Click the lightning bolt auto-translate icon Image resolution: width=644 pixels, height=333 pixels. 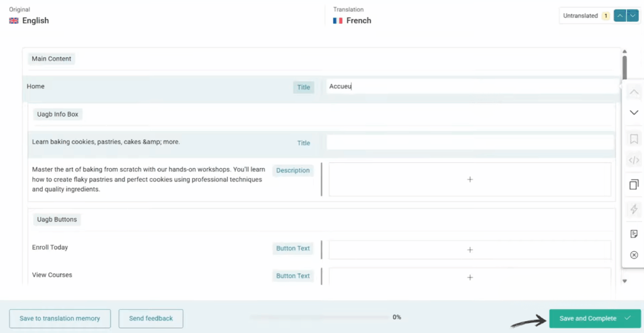(x=633, y=209)
